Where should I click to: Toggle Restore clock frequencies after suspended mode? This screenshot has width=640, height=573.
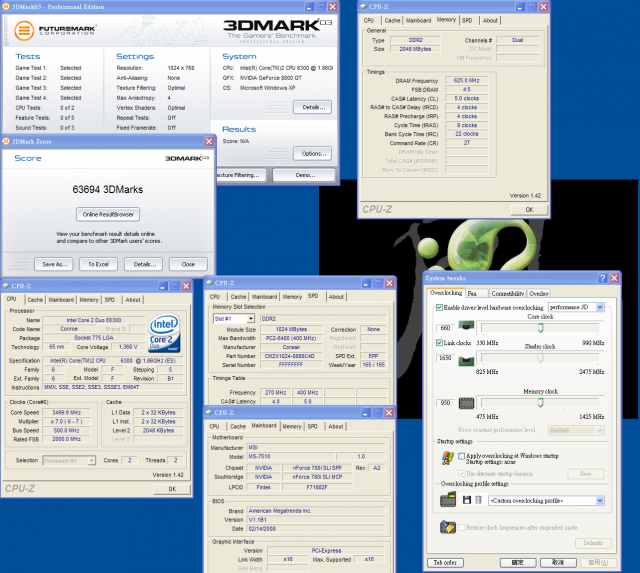click(x=462, y=528)
